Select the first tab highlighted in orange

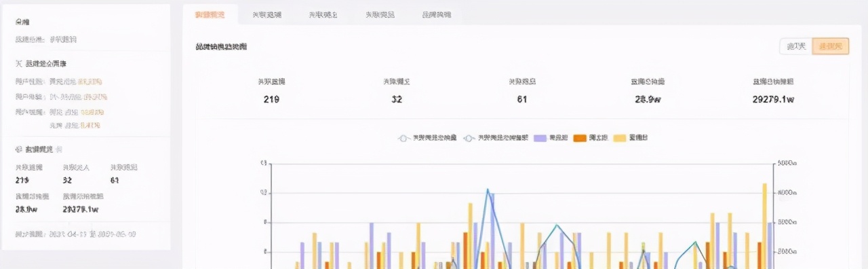tap(210, 14)
